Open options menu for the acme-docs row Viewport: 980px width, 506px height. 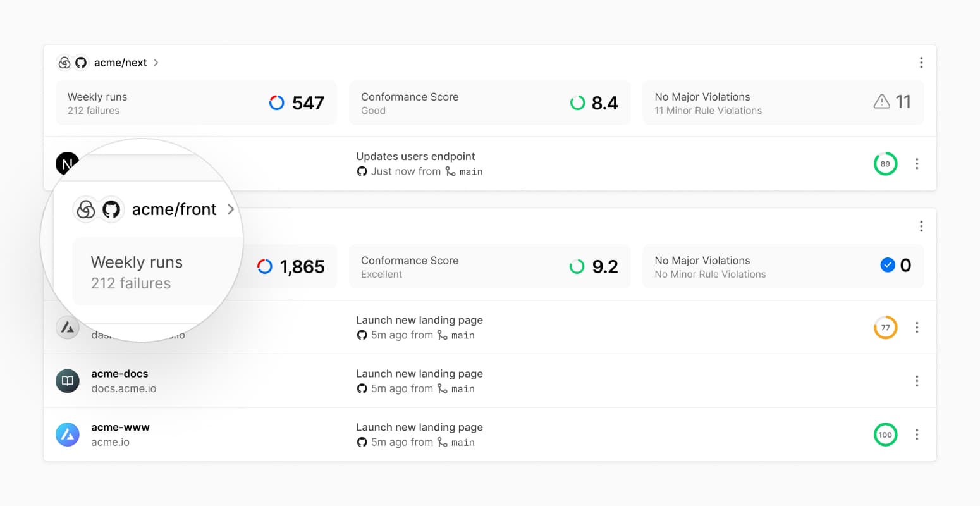click(x=916, y=381)
